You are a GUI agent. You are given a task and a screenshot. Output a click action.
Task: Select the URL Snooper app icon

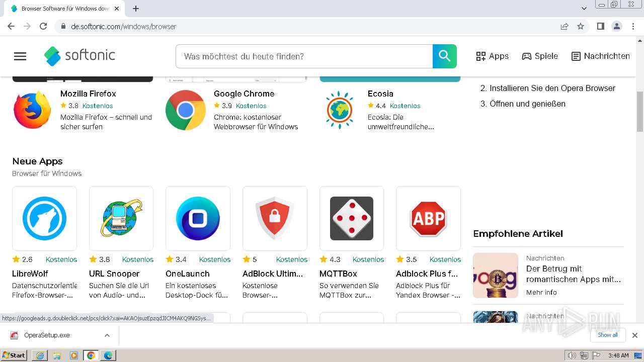tap(121, 218)
